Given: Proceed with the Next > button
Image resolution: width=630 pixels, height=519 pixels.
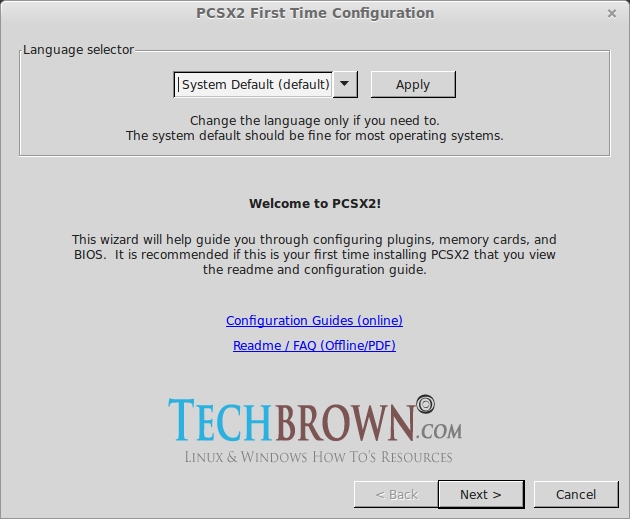Looking at the screenshot, I should coord(480,494).
